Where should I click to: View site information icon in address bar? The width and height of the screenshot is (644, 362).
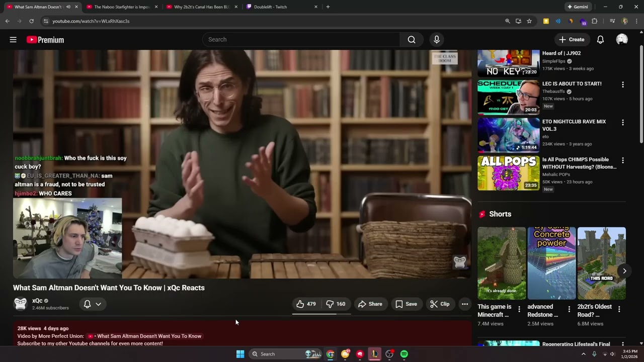(x=46, y=21)
